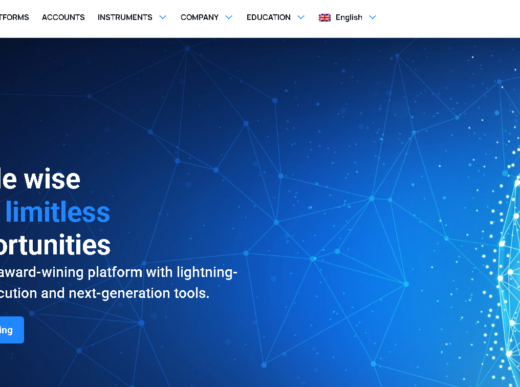
Task: Click the UK flag language icon
Action: 325,17
